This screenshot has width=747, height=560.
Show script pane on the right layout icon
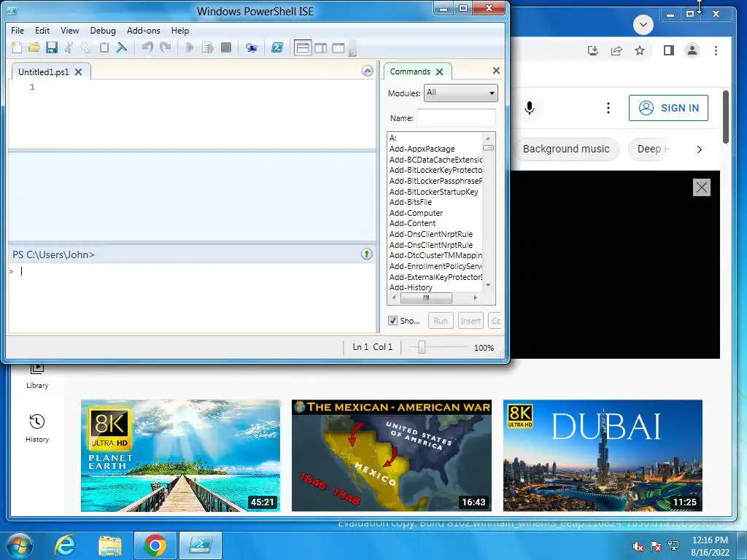click(321, 47)
